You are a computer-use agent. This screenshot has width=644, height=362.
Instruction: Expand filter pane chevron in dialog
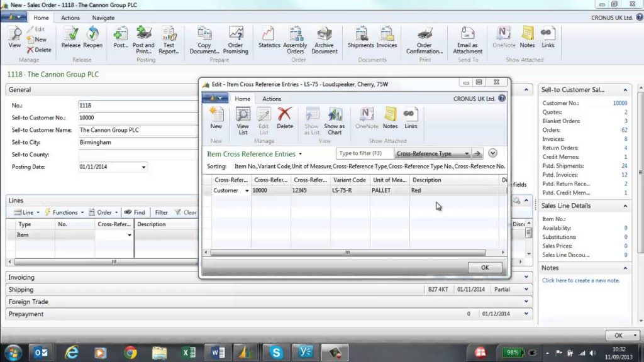(x=492, y=153)
